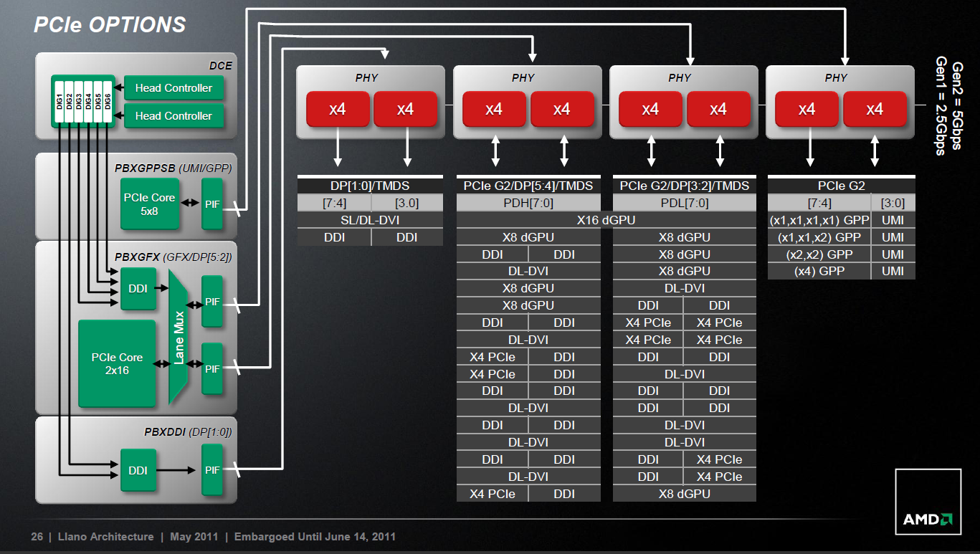Click the DIG1 column in DCE
This screenshot has width=980, height=554.
[60, 100]
